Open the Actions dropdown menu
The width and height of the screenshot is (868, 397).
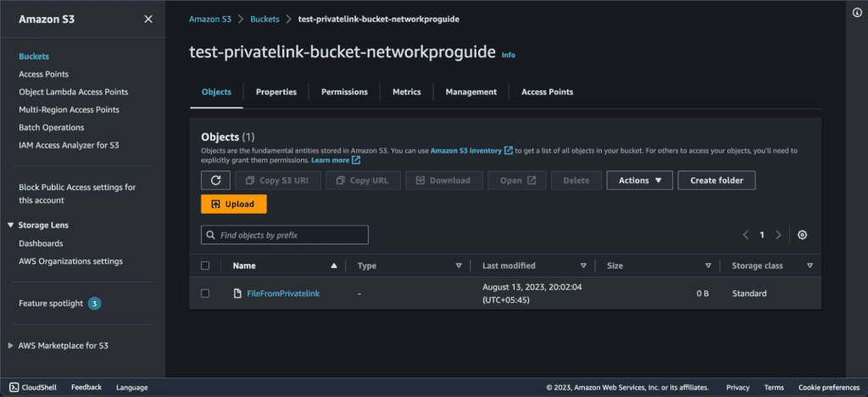tap(640, 181)
